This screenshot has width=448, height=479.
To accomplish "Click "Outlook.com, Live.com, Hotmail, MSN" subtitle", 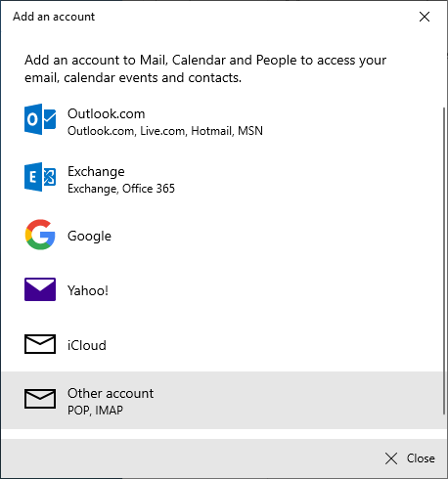I will click(165, 131).
